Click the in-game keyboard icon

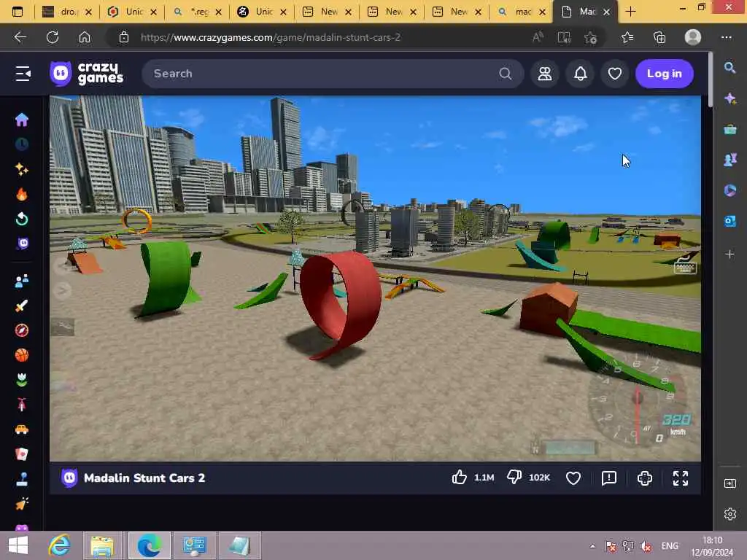point(685,268)
